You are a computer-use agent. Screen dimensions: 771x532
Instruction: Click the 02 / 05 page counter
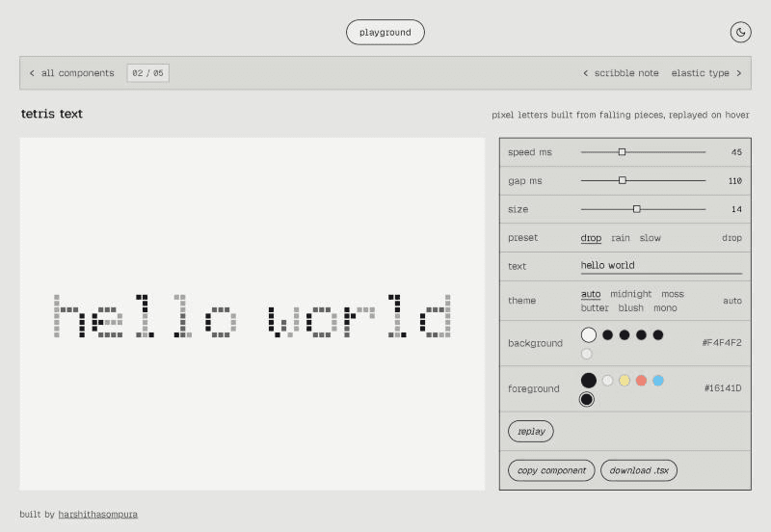148,73
